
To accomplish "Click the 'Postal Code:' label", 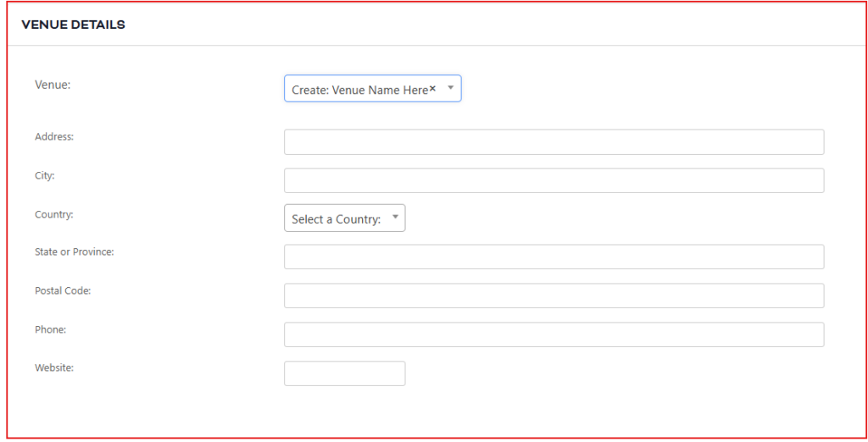I will pyautogui.click(x=63, y=290).
